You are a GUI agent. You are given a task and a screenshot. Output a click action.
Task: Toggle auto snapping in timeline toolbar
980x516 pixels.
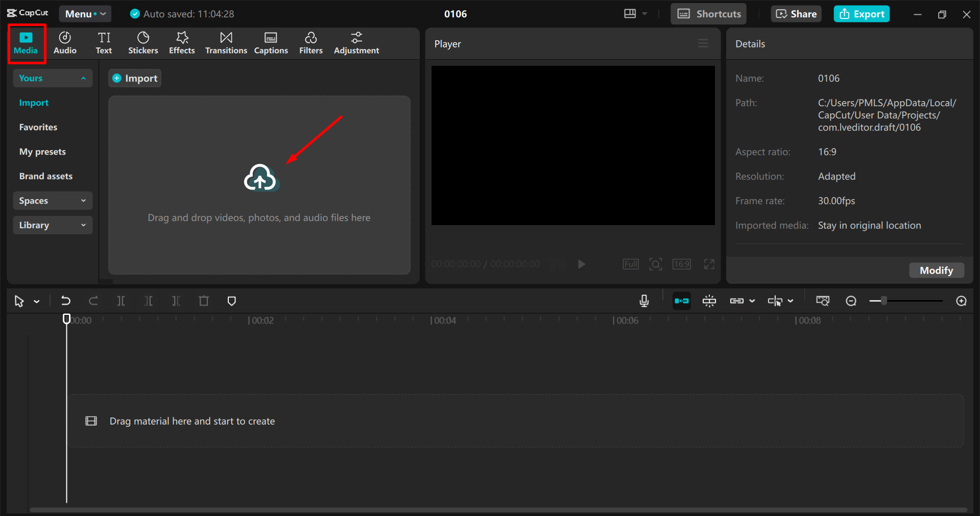[709, 301]
